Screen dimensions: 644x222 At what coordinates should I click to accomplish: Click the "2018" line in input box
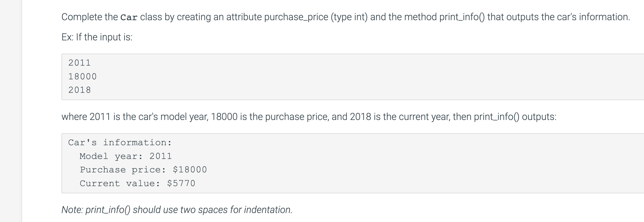coord(79,90)
